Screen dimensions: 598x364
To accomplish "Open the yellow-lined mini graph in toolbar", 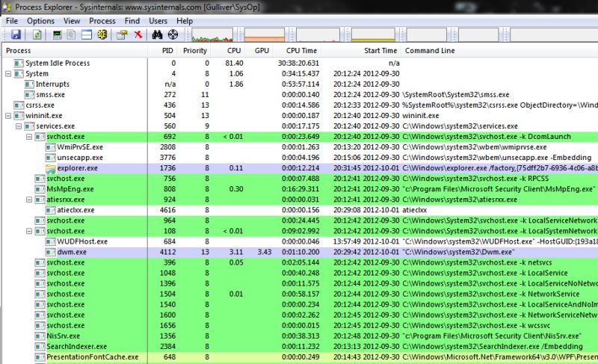I will (x=373, y=34).
